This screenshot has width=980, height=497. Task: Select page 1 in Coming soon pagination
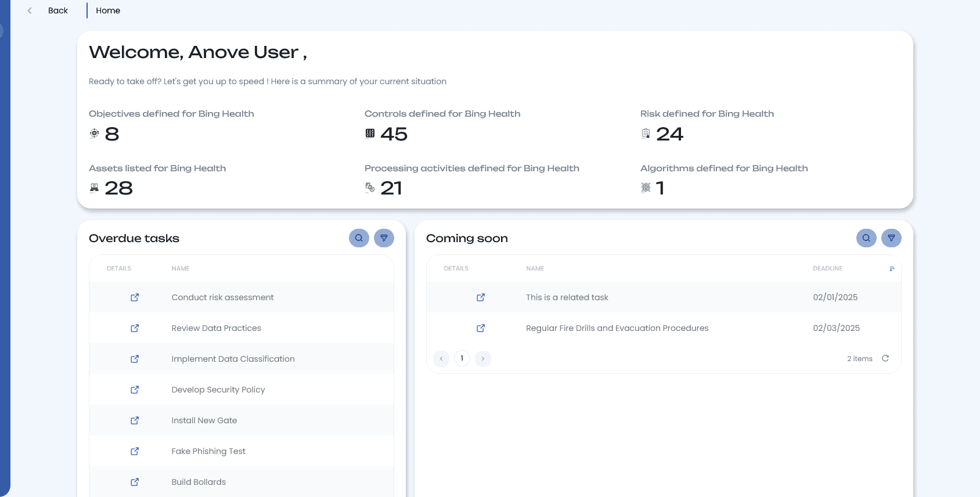pyautogui.click(x=462, y=358)
